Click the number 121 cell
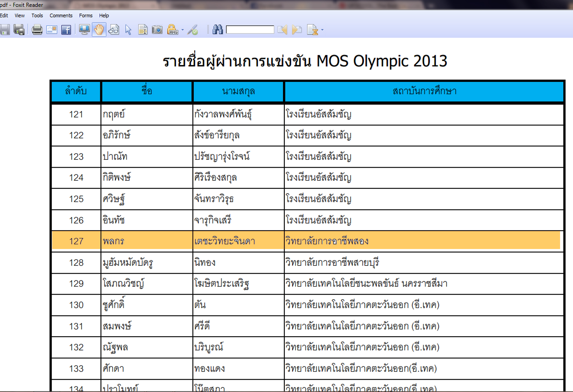This screenshot has width=573, height=392. point(76,114)
